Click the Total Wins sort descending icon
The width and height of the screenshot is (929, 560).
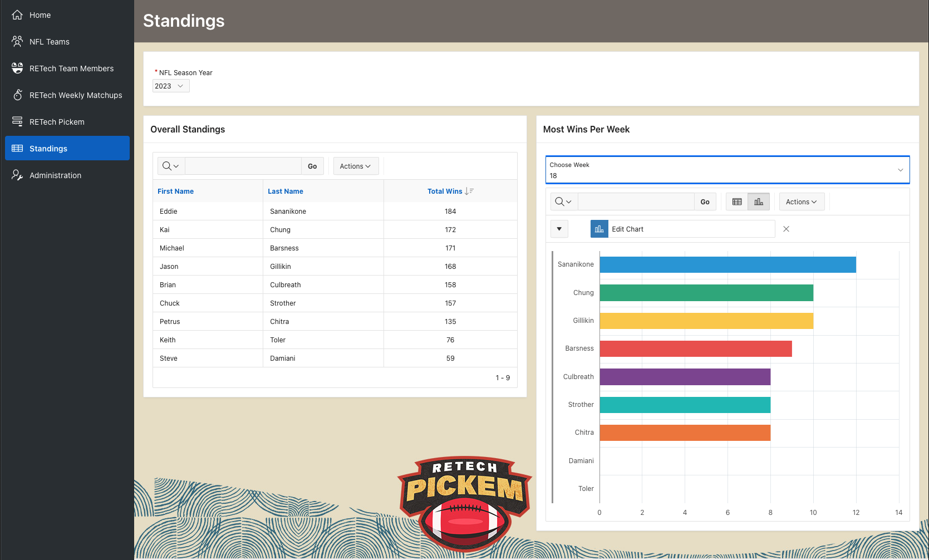[469, 191]
